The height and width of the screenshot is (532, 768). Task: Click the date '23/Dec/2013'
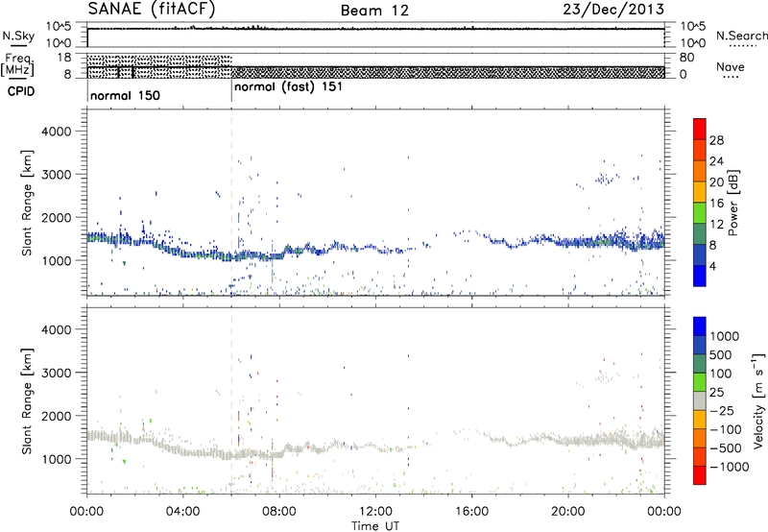coord(613,9)
